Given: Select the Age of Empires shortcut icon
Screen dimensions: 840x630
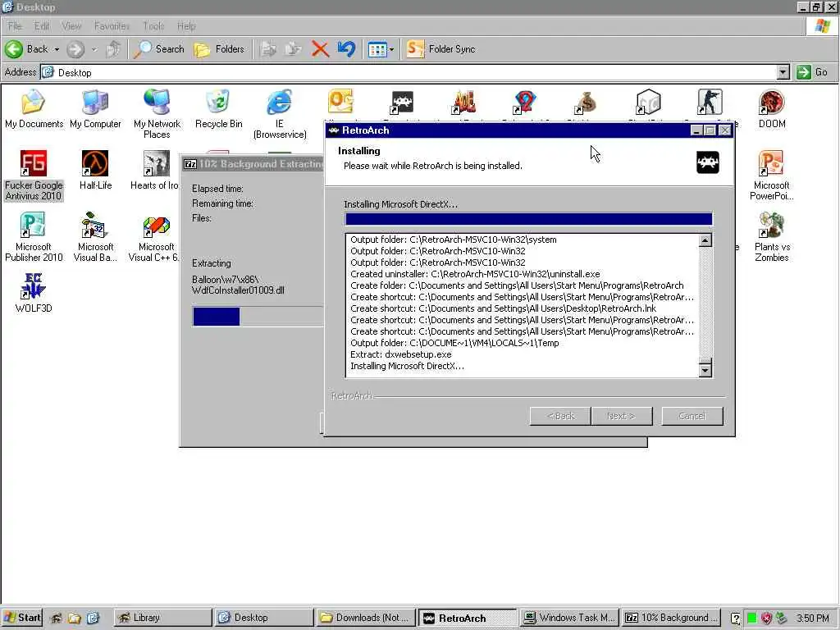Looking at the screenshot, I should [464, 102].
